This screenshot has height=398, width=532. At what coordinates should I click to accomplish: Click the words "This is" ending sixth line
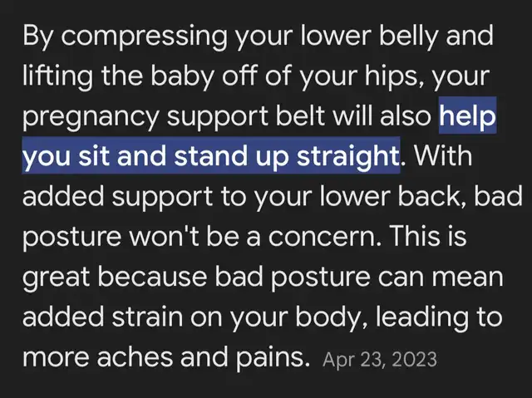point(428,236)
